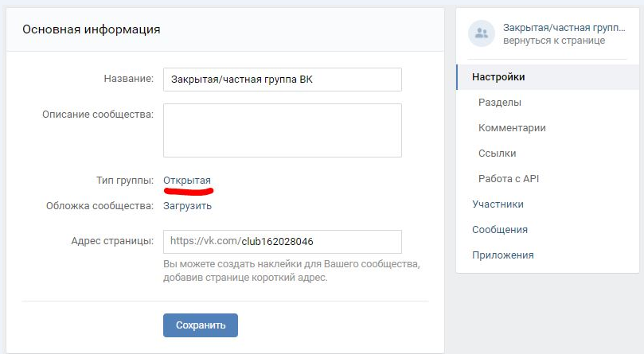
Task: Select the Настройки menu item
Action: 498,77
